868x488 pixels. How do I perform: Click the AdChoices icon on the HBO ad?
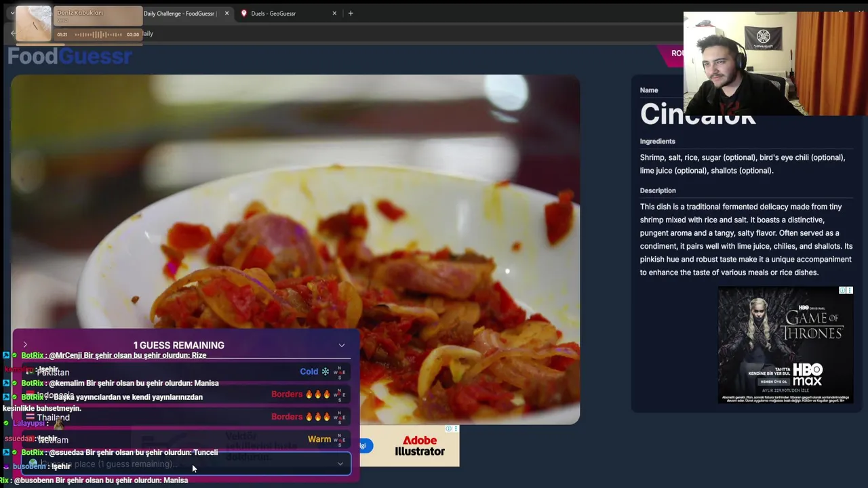point(842,290)
